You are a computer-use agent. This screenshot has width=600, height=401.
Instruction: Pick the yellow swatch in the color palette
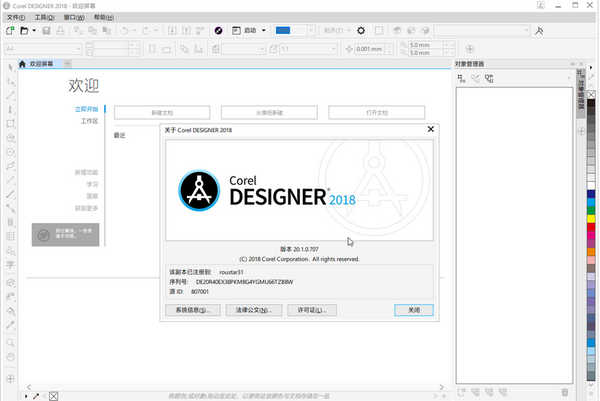click(591, 219)
